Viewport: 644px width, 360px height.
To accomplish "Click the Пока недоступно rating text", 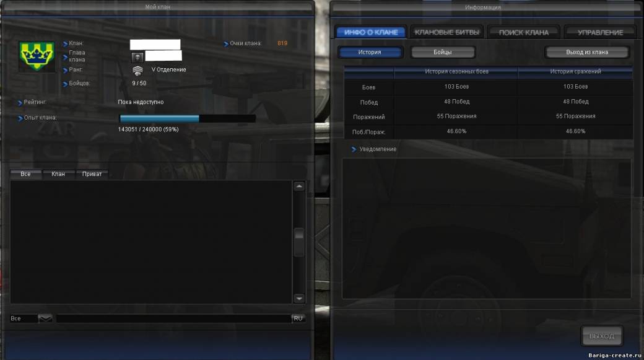I will 141,102.
